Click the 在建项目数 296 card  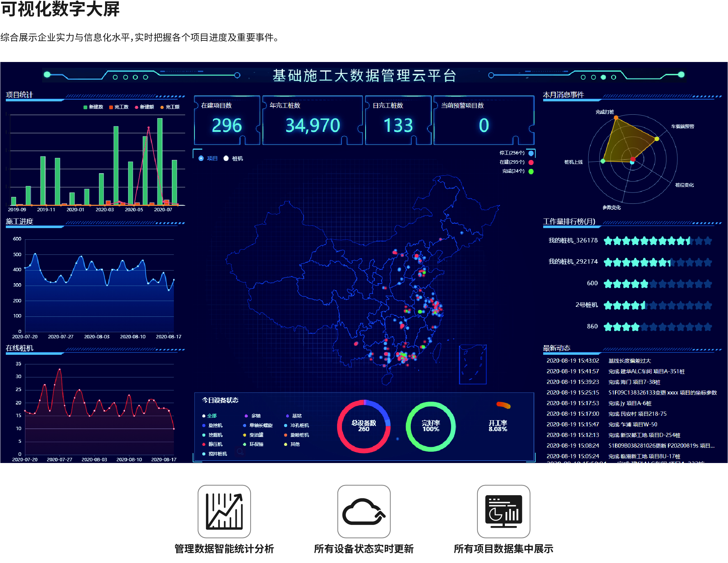click(227, 121)
